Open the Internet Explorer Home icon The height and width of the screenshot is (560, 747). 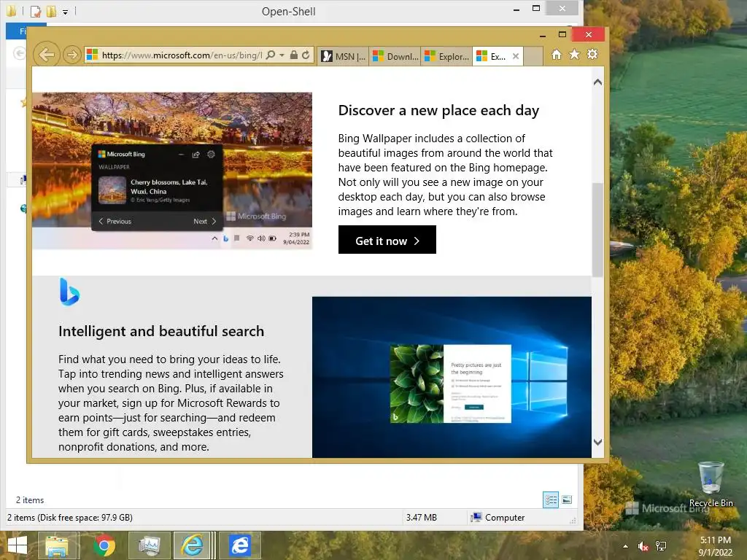tap(556, 54)
